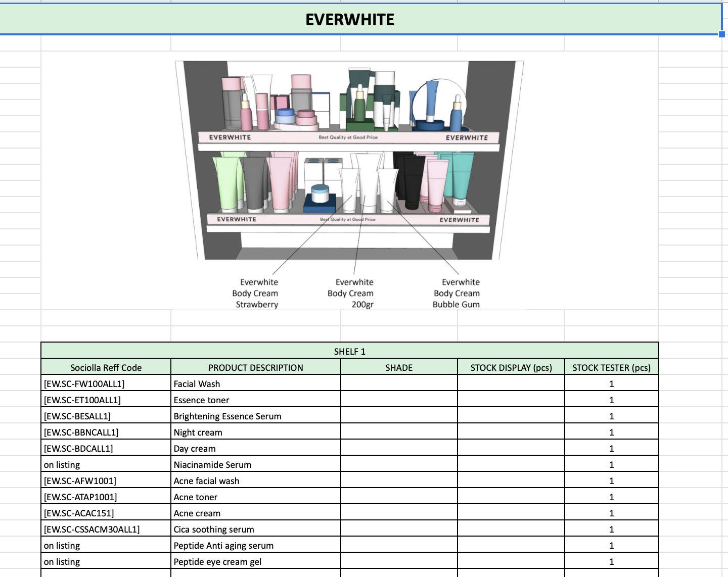This screenshot has height=577, width=728.
Task: Click the [EW.SC-BBNCALL1] code cell
Action: coord(106,432)
